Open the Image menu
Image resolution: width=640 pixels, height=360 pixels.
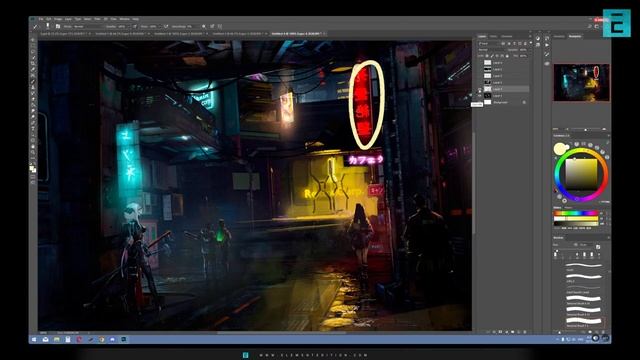58,19
